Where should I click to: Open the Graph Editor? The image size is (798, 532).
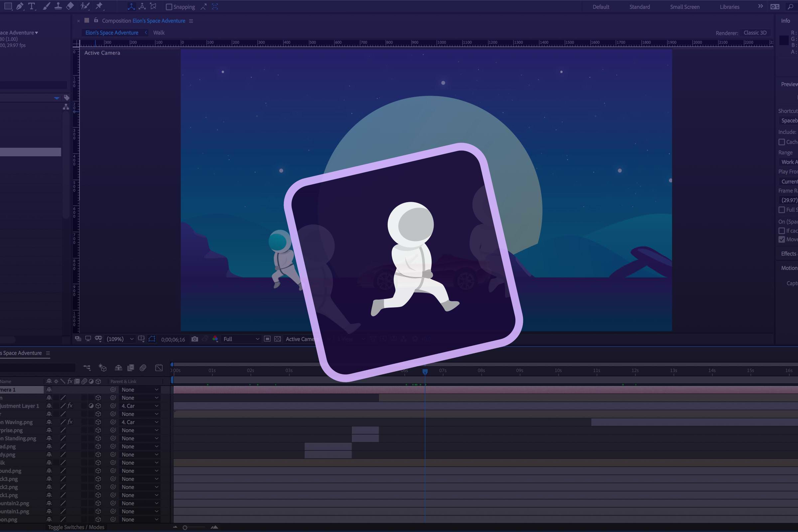(159, 368)
